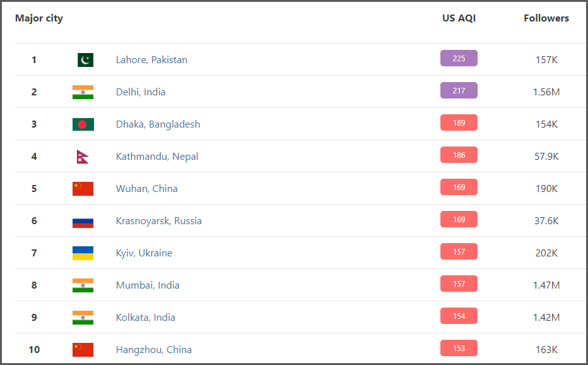
Task: Click the China flag beside Wuhan
Action: tap(83, 189)
